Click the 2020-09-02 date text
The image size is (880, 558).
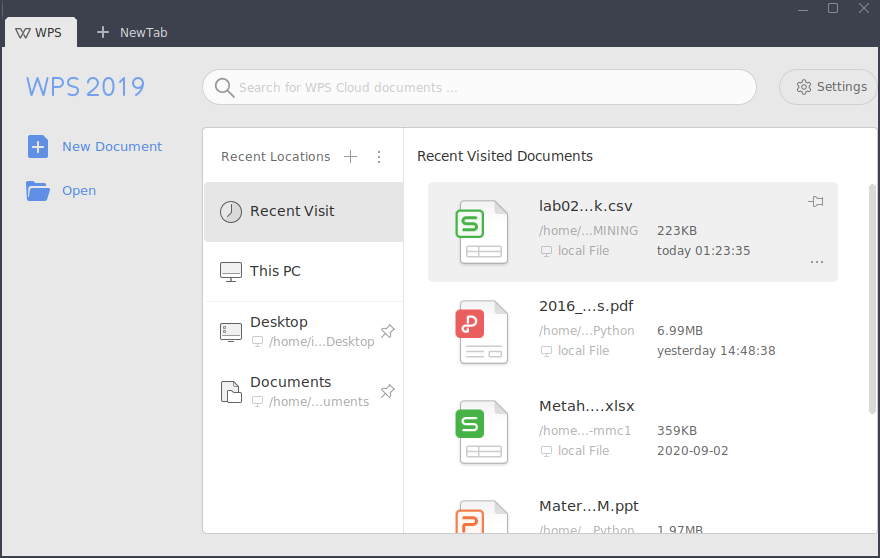pos(693,451)
